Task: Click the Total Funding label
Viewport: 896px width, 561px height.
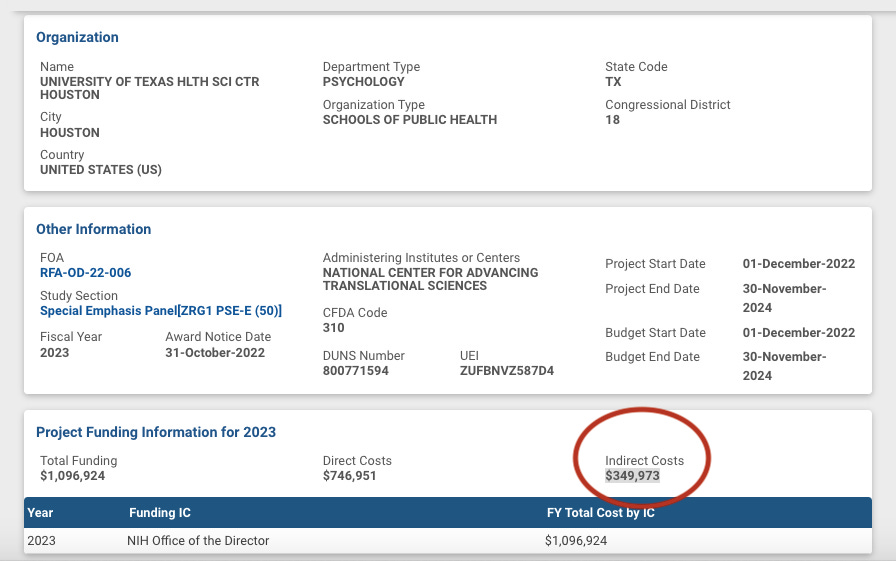Action: [78, 460]
